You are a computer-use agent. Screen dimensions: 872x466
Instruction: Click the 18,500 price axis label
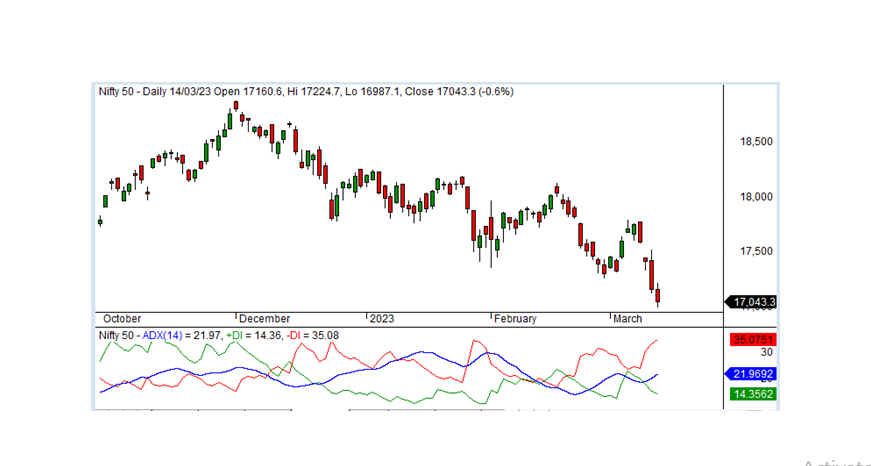[x=756, y=142]
